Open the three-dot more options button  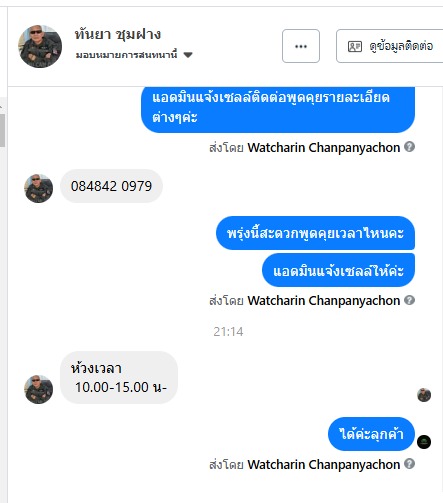[301, 46]
